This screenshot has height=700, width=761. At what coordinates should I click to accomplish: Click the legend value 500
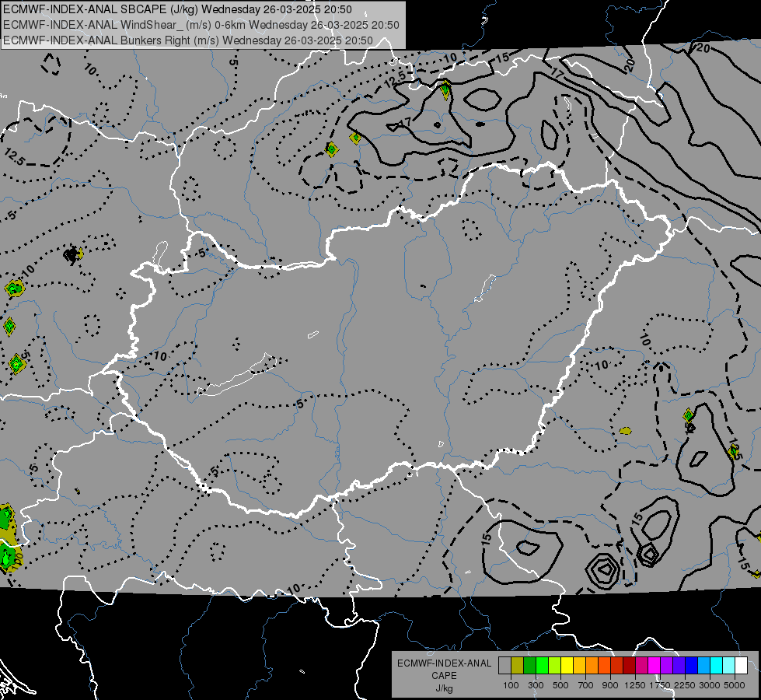coord(560,685)
